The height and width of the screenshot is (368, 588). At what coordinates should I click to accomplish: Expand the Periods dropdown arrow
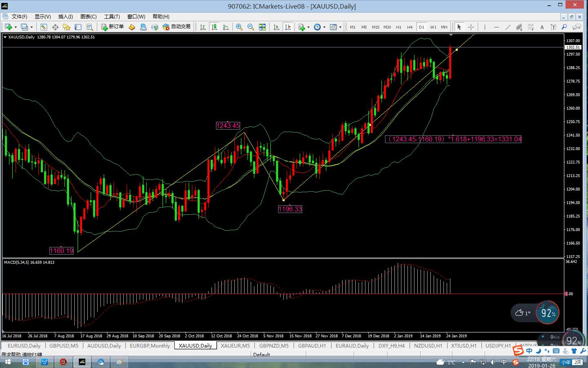(x=324, y=27)
